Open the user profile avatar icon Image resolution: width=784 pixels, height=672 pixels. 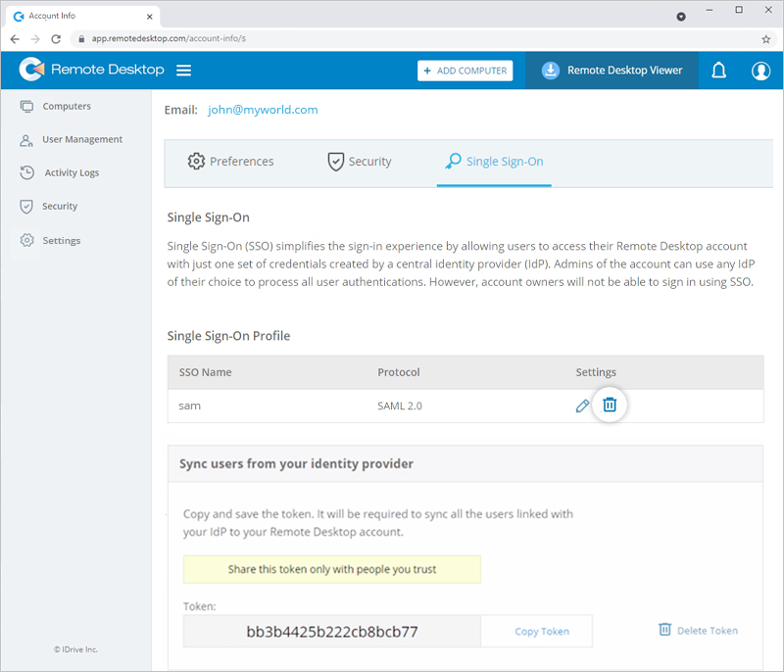[760, 71]
